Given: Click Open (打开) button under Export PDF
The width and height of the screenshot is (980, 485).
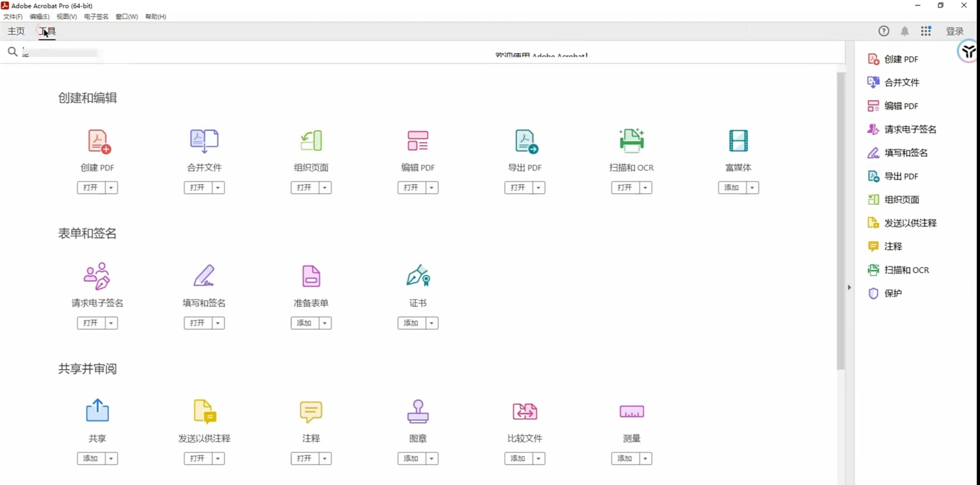Looking at the screenshot, I should [518, 188].
